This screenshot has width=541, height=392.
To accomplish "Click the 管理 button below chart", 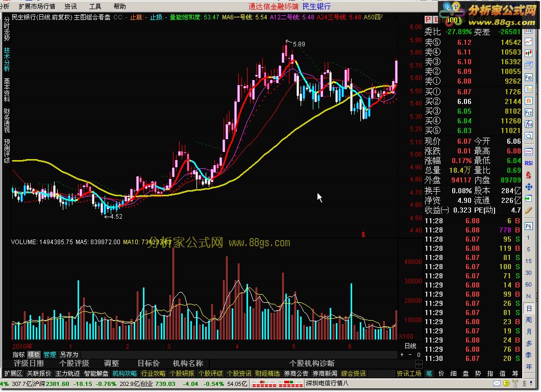I will pyautogui.click(x=50, y=354).
